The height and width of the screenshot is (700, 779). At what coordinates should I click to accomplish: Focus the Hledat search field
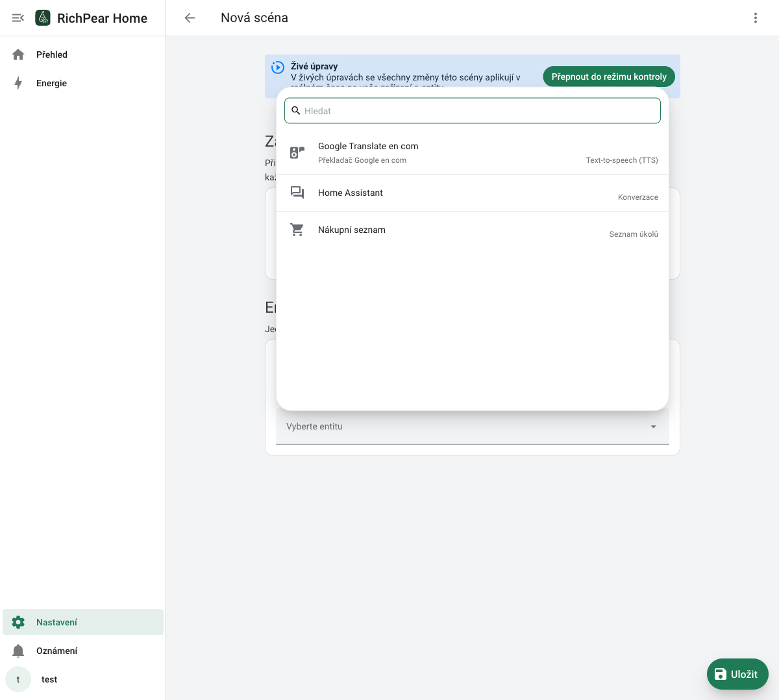pos(473,111)
